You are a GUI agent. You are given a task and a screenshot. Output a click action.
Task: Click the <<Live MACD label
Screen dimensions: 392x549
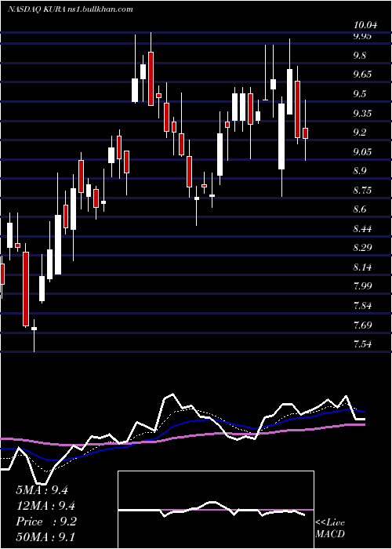point(330,528)
